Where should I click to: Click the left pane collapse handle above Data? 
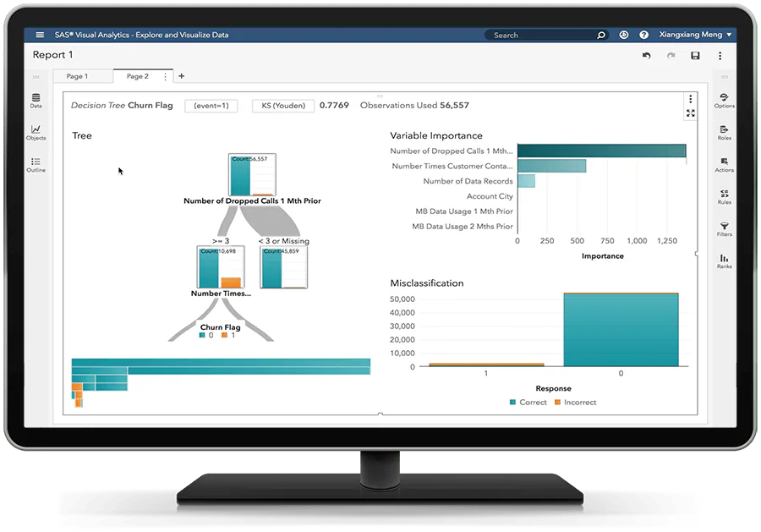[36, 77]
